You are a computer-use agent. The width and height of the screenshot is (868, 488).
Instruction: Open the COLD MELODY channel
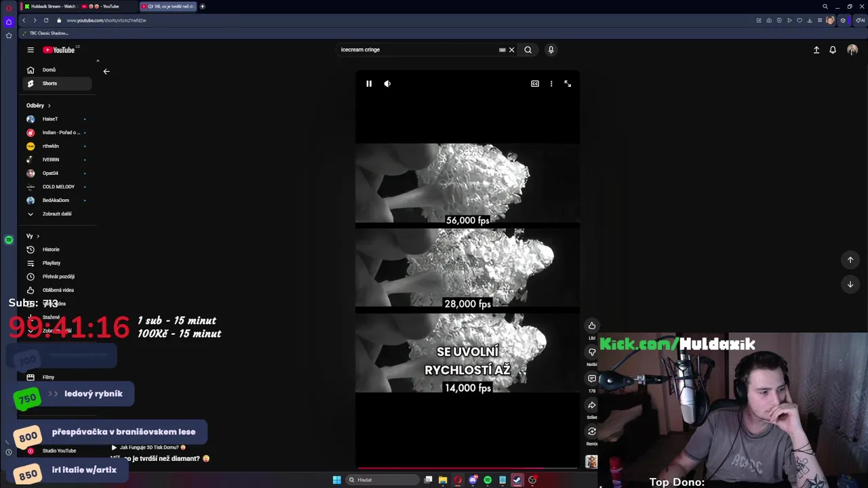pos(57,187)
